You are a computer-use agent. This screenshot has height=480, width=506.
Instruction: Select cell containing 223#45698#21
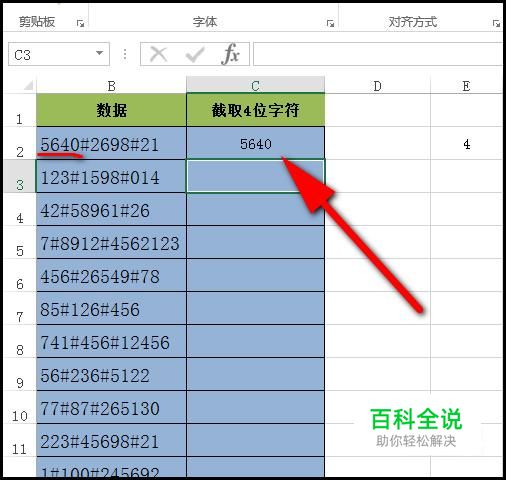pos(111,440)
